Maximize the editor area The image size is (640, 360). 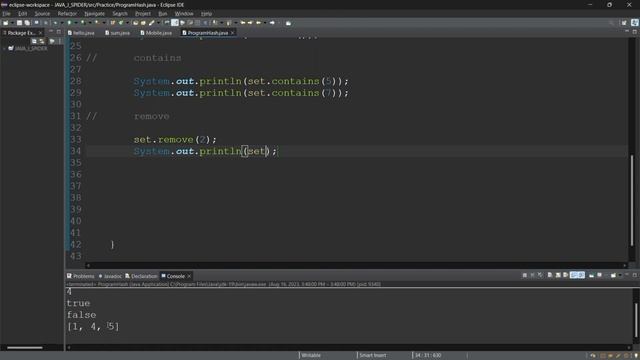point(635,31)
